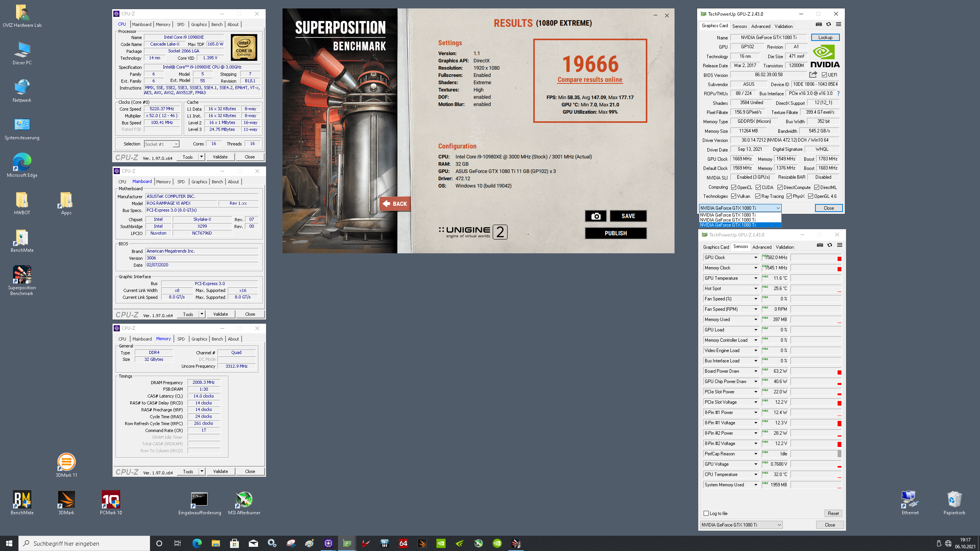Open GPU selection dropdown in top GPU-Z window
980x551 pixels.
(740, 208)
